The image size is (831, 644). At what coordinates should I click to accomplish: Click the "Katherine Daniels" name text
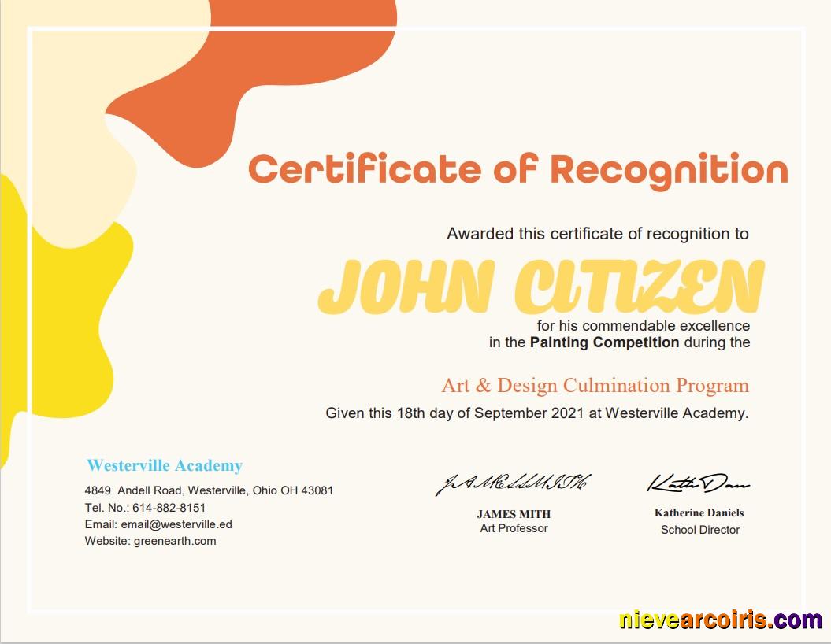tap(700, 513)
